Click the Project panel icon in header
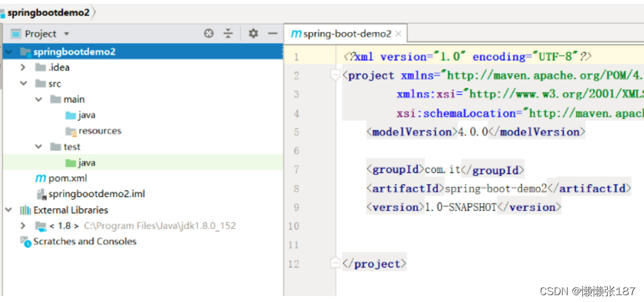 click(x=15, y=34)
